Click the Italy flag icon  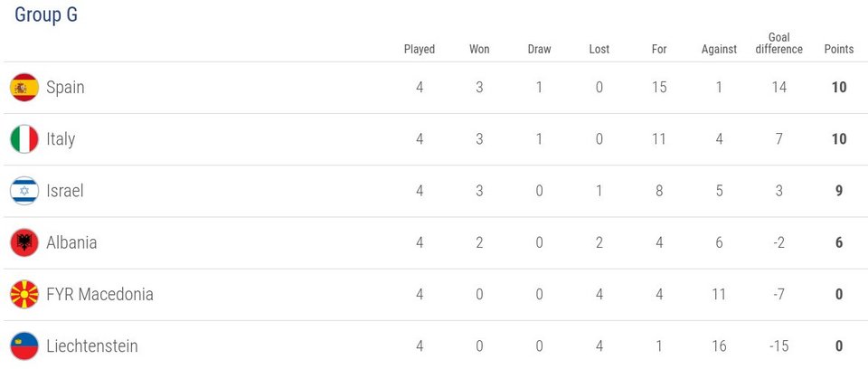(24, 139)
